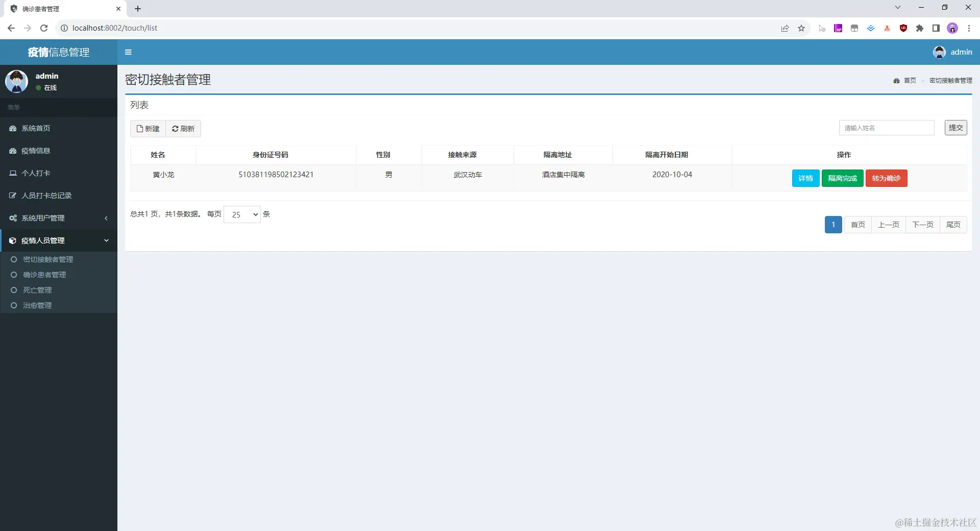Viewport: 980px width, 531px height.
Task: Click the browser side panel icon
Action: click(936, 28)
